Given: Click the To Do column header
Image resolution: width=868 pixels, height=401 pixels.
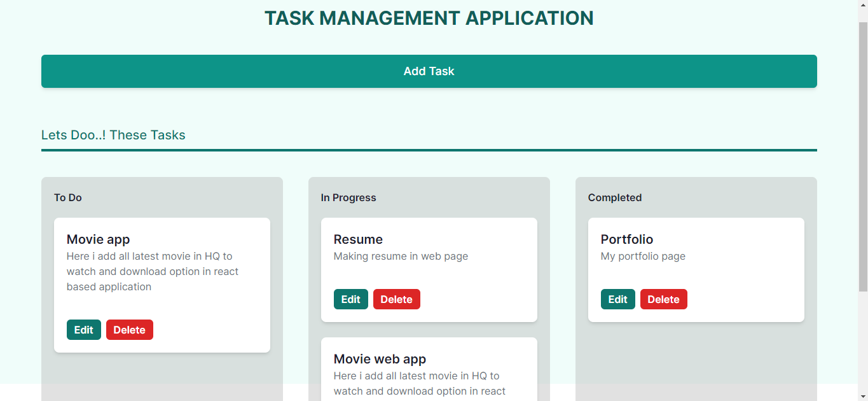Looking at the screenshot, I should 68,197.
